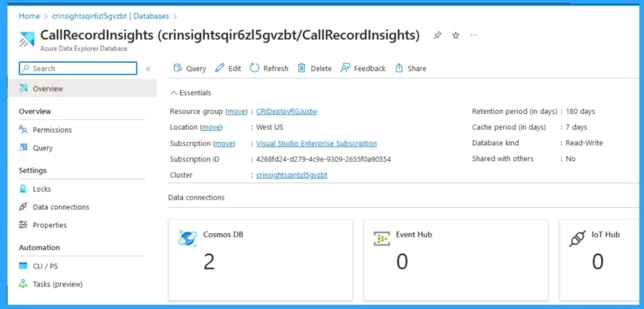Screen dimensions: 644x309
Task: Open Data connections in sidebar
Action: click(61, 207)
